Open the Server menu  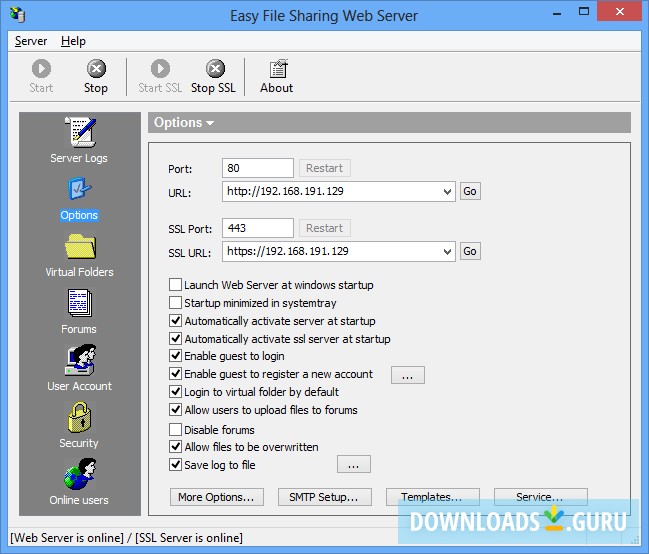(31, 41)
